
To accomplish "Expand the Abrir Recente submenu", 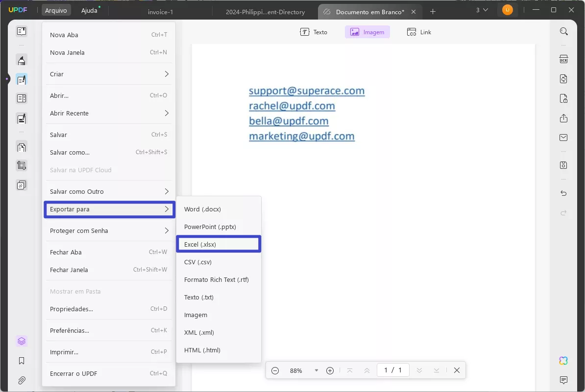I will tap(109, 113).
